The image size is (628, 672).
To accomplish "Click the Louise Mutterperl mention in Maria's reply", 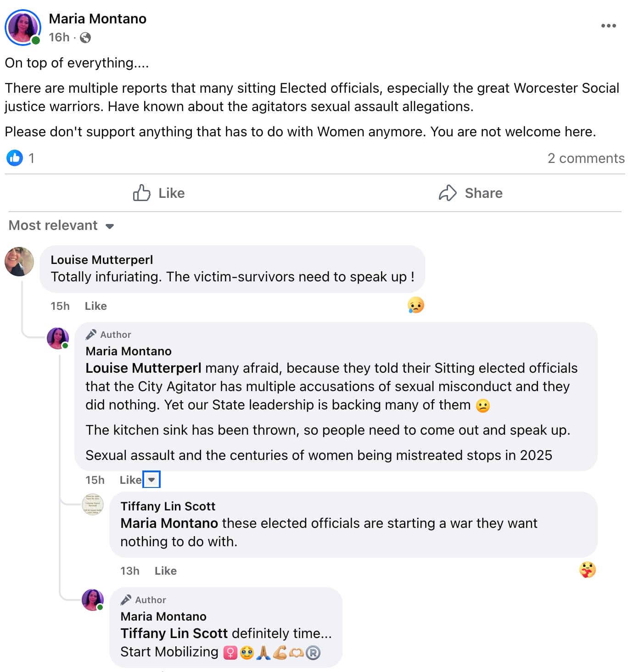I will (x=143, y=368).
